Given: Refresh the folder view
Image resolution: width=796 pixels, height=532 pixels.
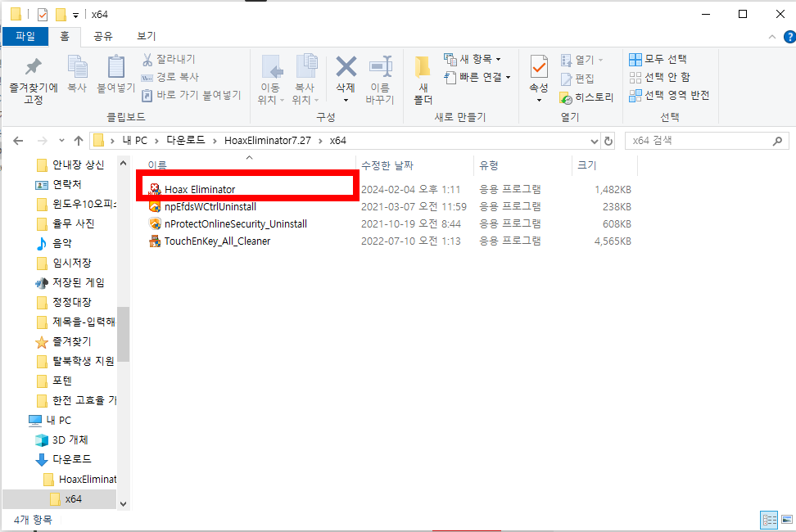Looking at the screenshot, I should (608, 141).
